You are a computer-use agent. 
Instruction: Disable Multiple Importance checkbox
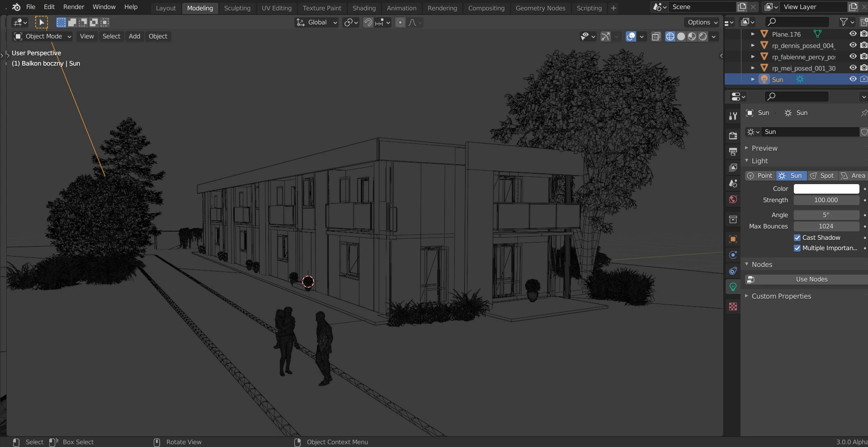click(797, 248)
